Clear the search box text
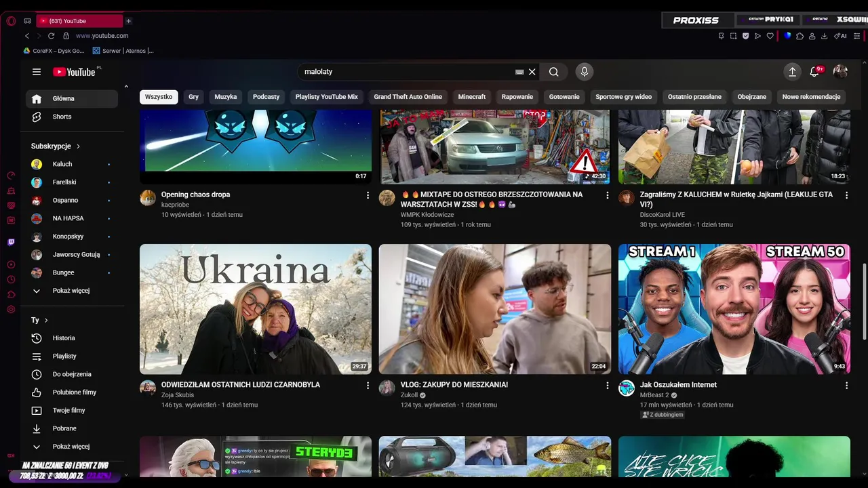Image resolution: width=868 pixels, height=488 pixels. (532, 72)
